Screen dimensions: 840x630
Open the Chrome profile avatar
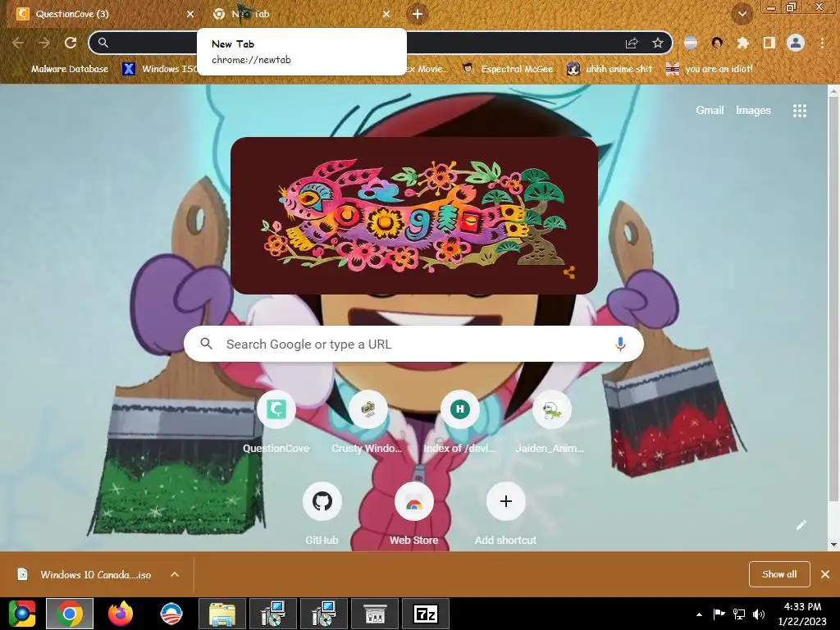pos(796,43)
